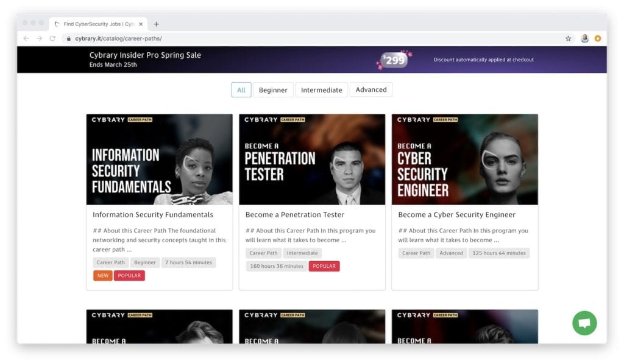Click the 160 hours 36 minutes tag
This screenshot has width=624, height=364.
point(277,266)
